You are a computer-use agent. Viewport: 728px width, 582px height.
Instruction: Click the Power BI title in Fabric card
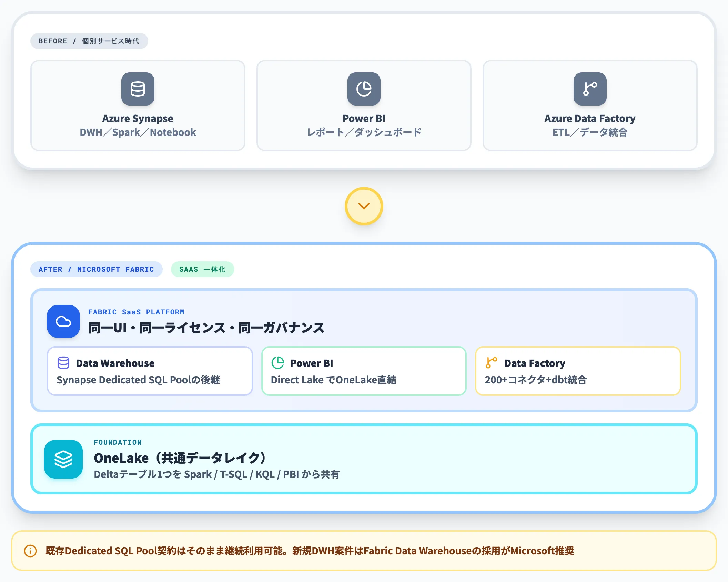click(312, 363)
